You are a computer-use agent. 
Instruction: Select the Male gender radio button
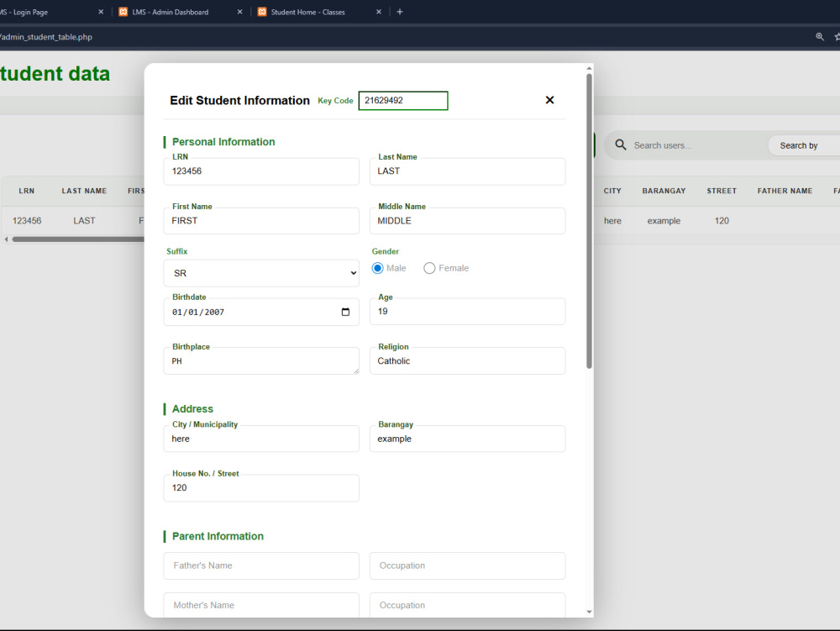coord(378,268)
